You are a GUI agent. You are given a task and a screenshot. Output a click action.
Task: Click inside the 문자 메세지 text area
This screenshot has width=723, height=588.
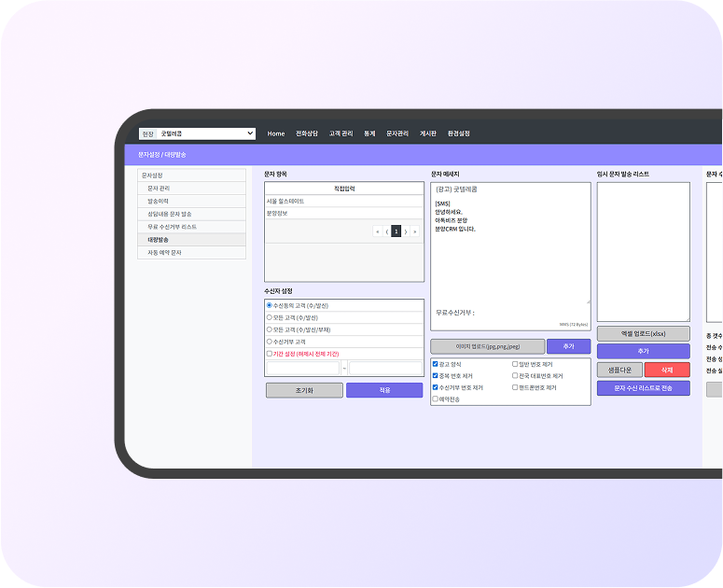pos(510,261)
